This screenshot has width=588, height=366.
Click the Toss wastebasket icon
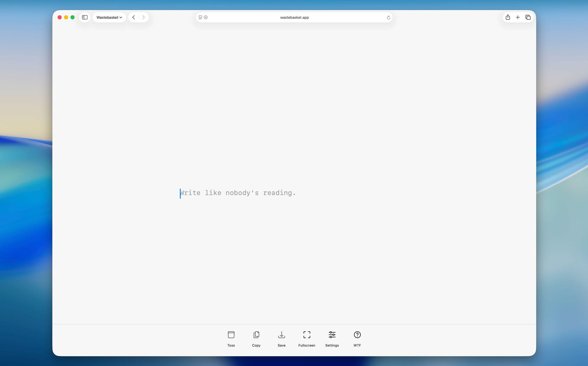pos(231,335)
